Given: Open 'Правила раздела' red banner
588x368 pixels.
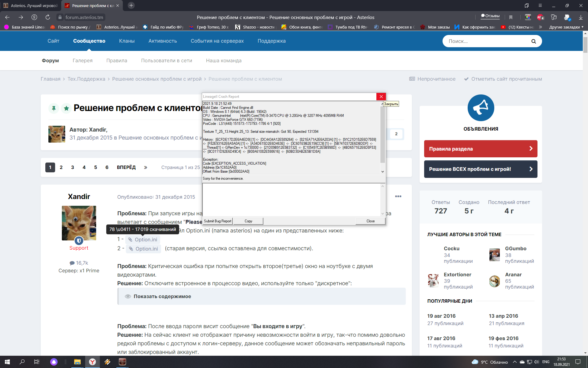Looking at the screenshot, I should 481,149.
